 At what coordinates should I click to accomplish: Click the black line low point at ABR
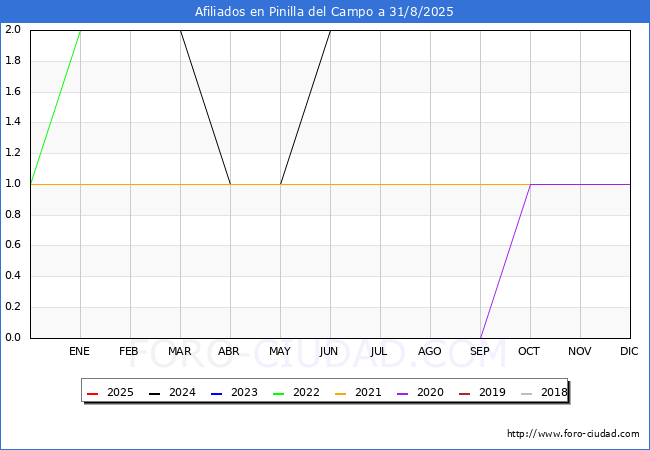coord(230,184)
